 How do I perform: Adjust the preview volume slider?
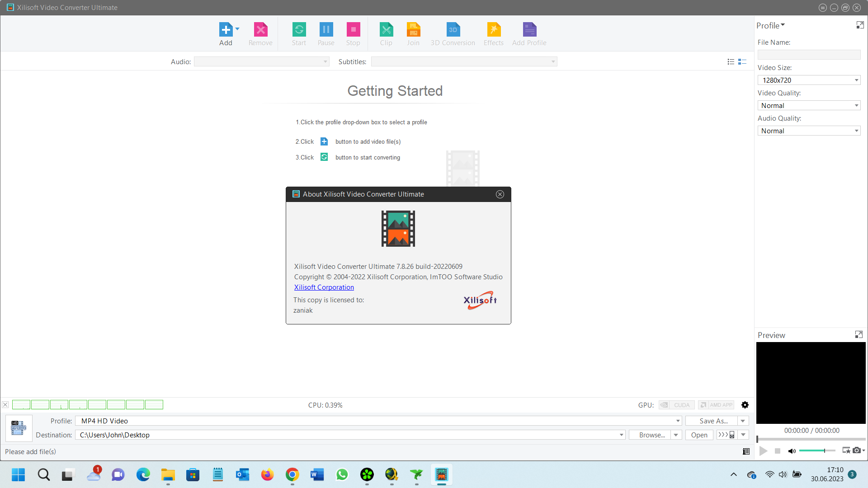point(817,450)
